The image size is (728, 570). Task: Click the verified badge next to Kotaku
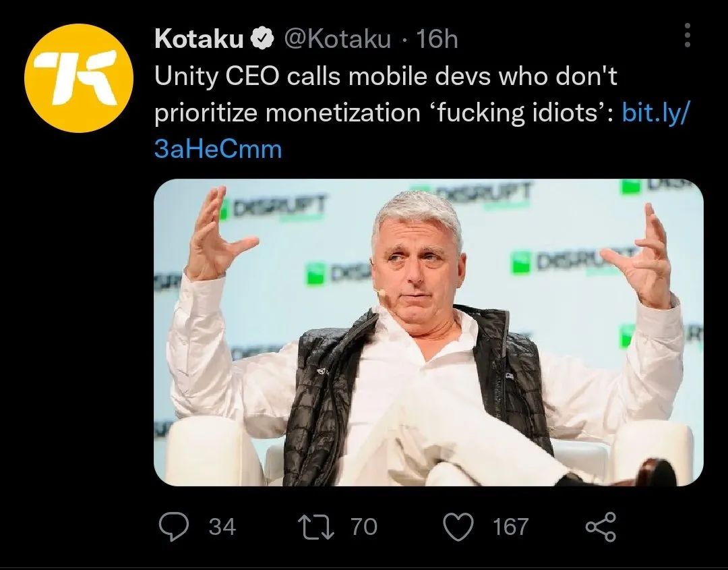tap(262, 38)
